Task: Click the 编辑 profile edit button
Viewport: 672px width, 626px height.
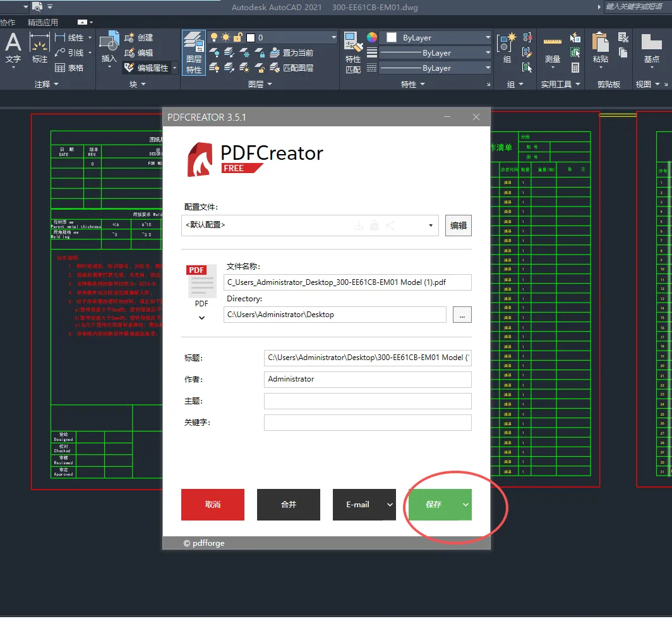Action: [458, 226]
